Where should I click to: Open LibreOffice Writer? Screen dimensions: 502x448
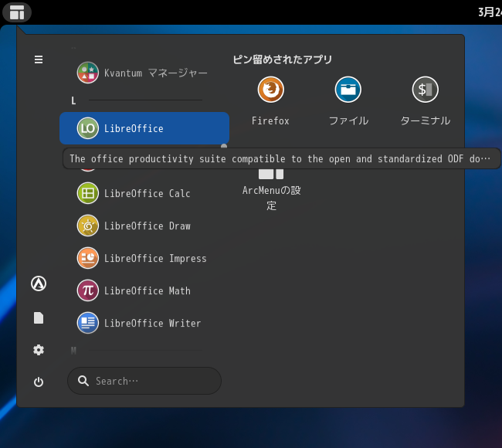coord(144,323)
